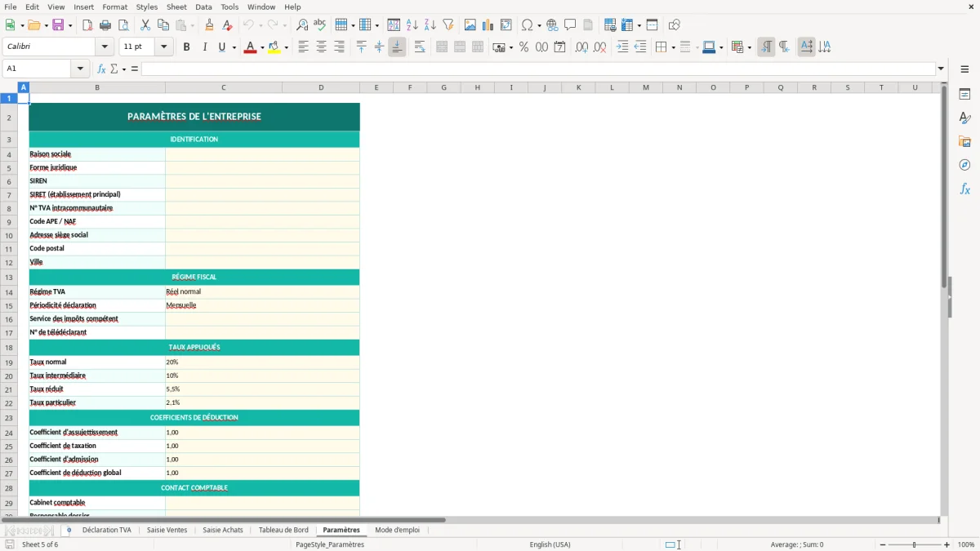Viewport: 980px width, 551px height.
Task: Open the 11 pt font size dropdown
Action: (x=164, y=47)
